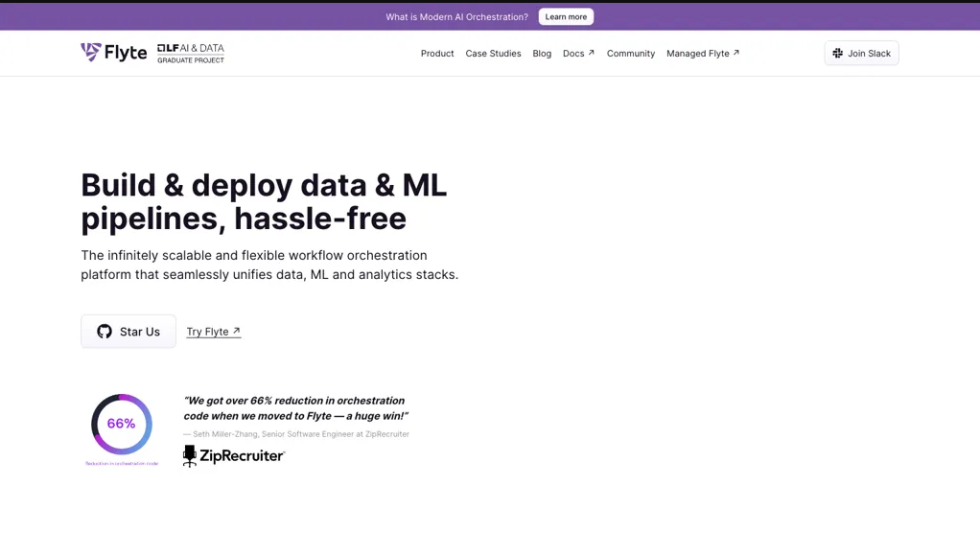
Task: Click the 'Build & deploy data & ML pipelines' headline
Action: pyautogui.click(x=264, y=201)
